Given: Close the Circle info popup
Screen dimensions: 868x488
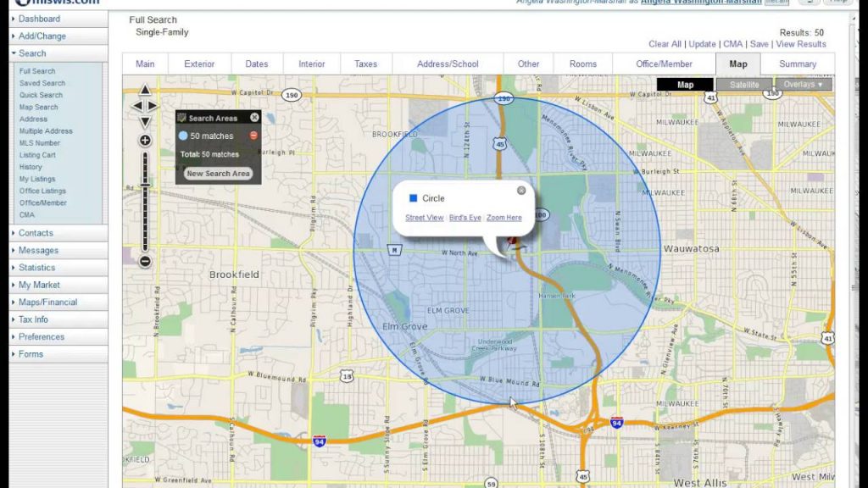Looking at the screenshot, I should (521, 191).
